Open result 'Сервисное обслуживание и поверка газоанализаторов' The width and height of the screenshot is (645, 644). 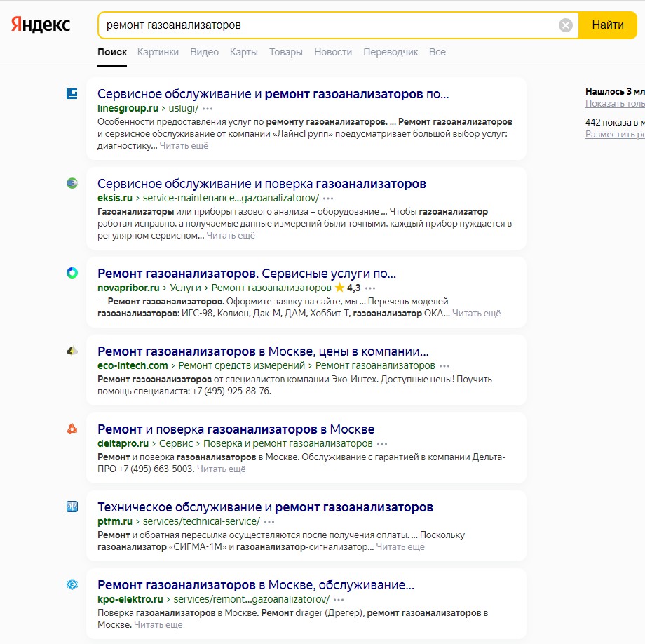(x=262, y=184)
